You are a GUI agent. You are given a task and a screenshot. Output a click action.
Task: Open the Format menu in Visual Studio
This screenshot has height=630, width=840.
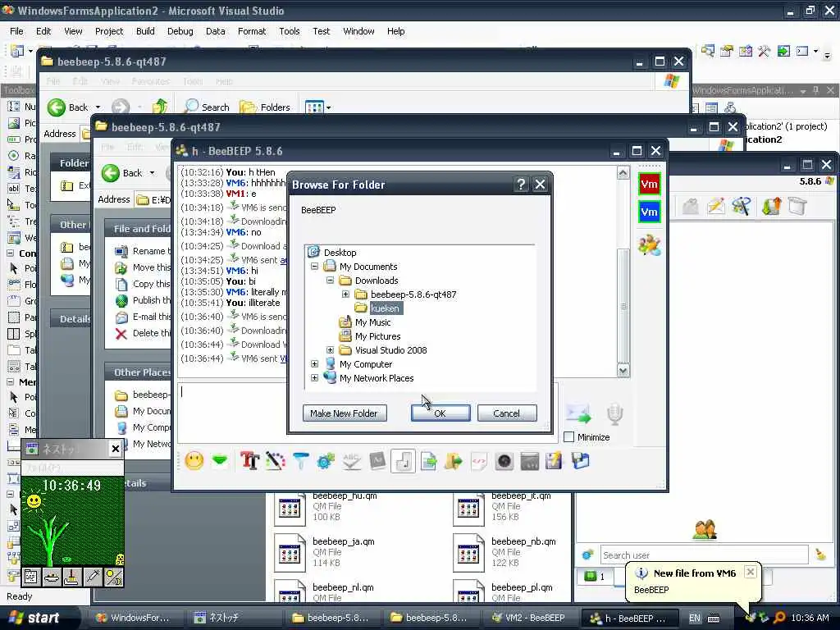252,31
